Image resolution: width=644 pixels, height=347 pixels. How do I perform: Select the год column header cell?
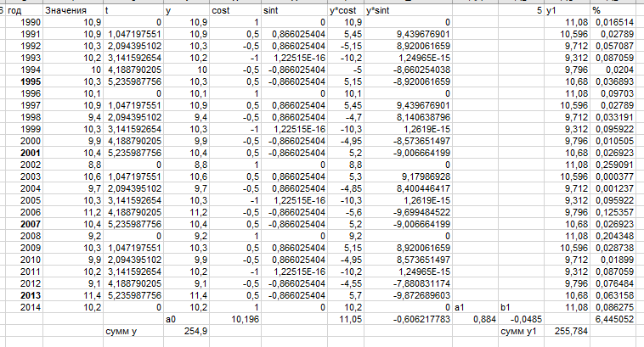pyautogui.click(x=24, y=10)
